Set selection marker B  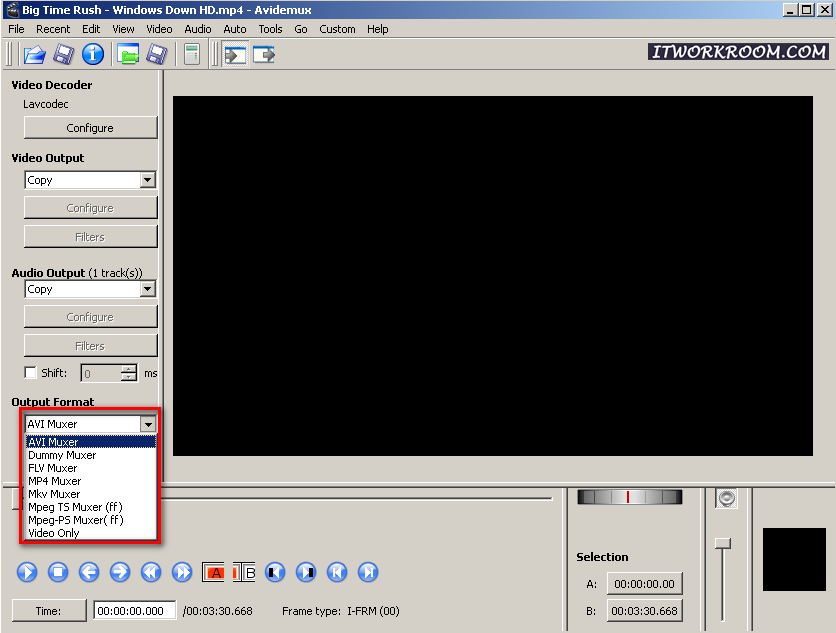click(244, 572)
